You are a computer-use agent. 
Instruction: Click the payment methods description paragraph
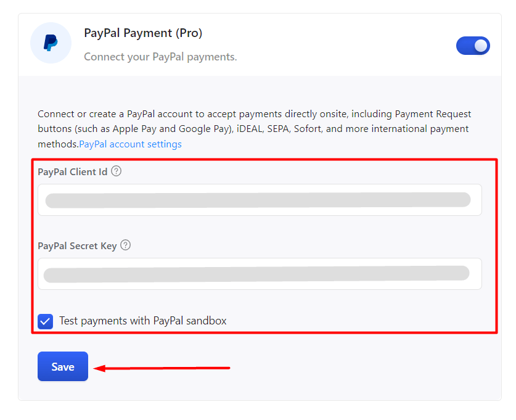coord(255,129)
